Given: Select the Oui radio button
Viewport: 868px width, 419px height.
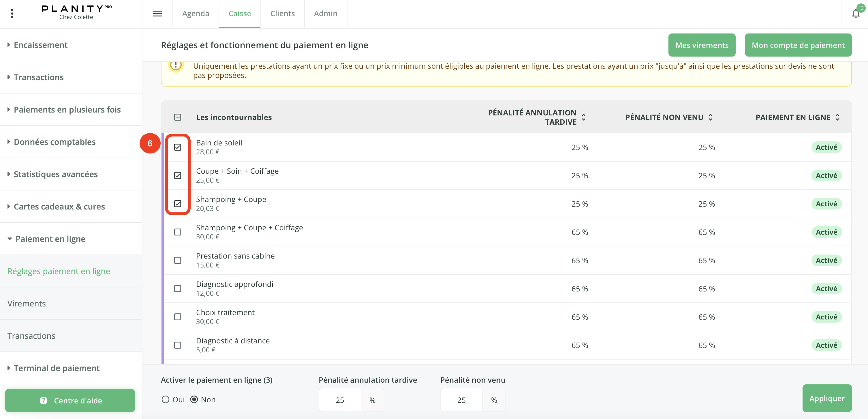Looking at the screenshot, I should coord(166,399).
